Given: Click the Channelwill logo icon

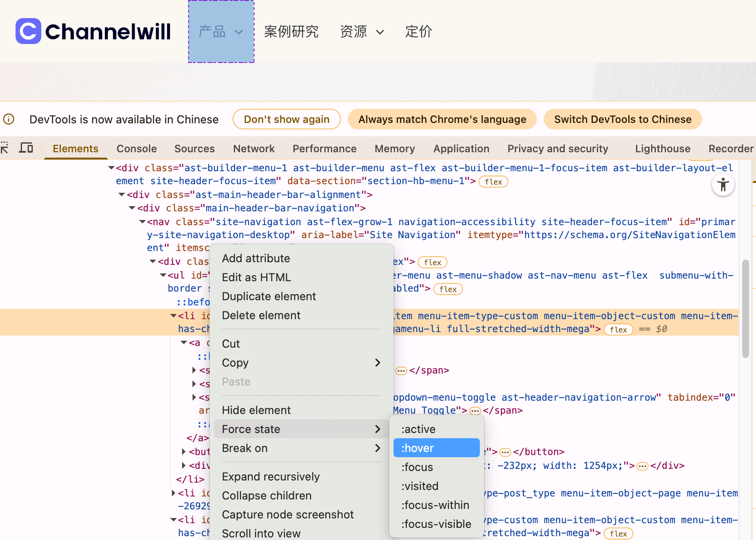Looking at the screenshot, I should tap(28, 31).
